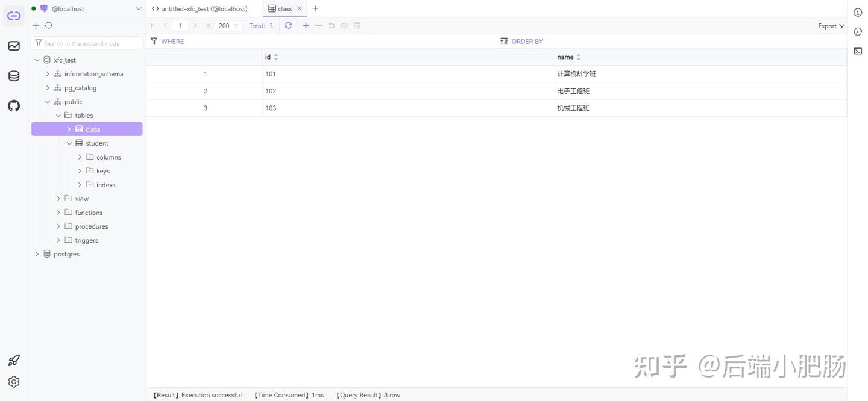
Task: Refresh the query result data
Action: click(x=288, y=25)
